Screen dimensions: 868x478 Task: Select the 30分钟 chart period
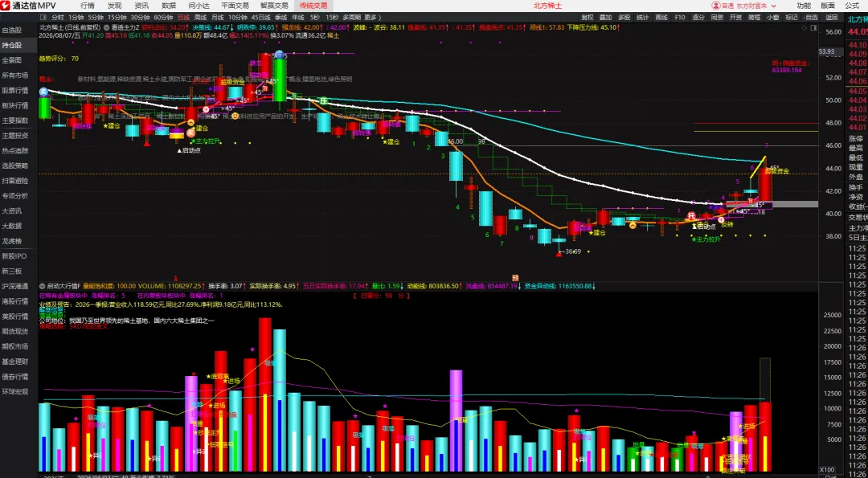[x=140, y=17]
